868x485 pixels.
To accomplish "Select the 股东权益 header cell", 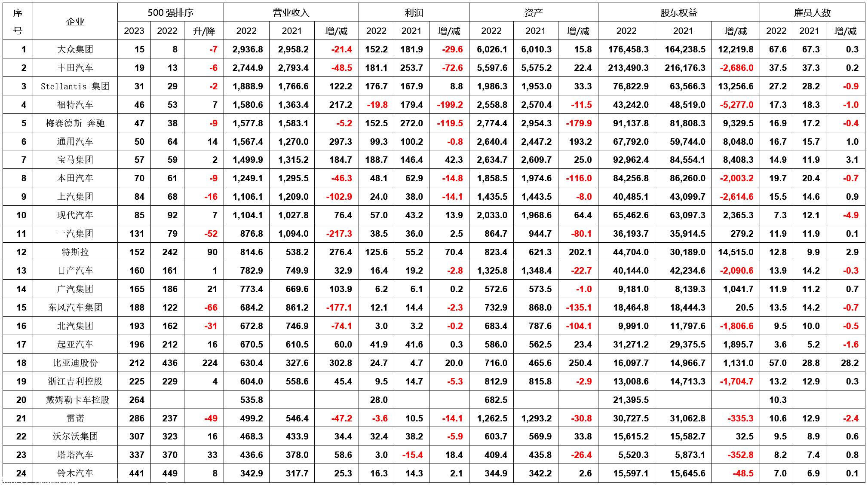I will (x=678, y=12).
